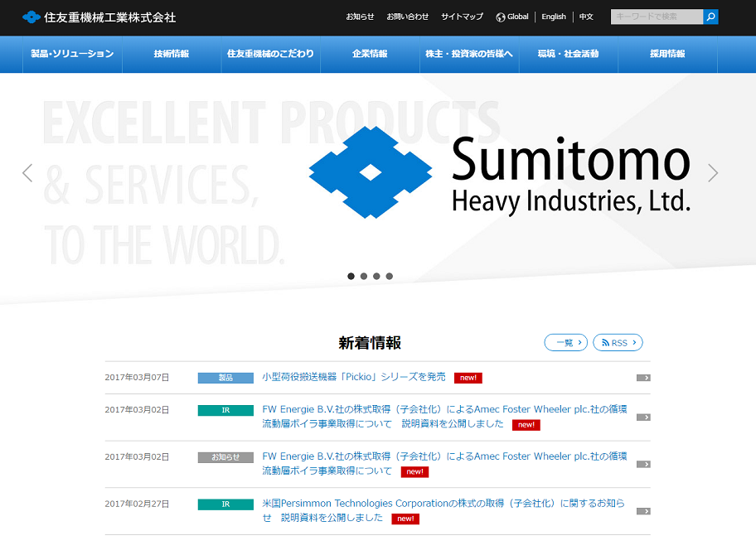756x555 pixels.
Task: Open the Persimmon Technologies news link
Action: (x=443, y=510)
